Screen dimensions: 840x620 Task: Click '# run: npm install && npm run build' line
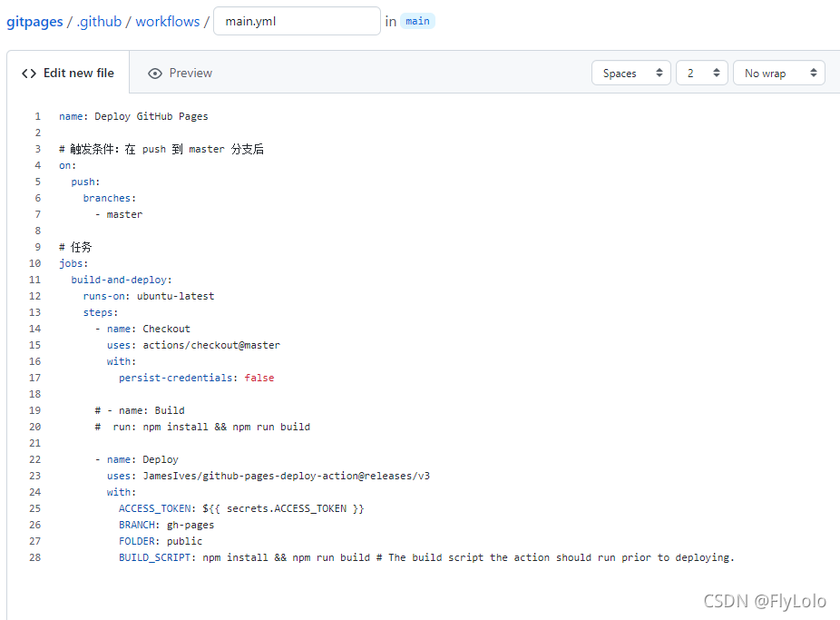(202, 427)
